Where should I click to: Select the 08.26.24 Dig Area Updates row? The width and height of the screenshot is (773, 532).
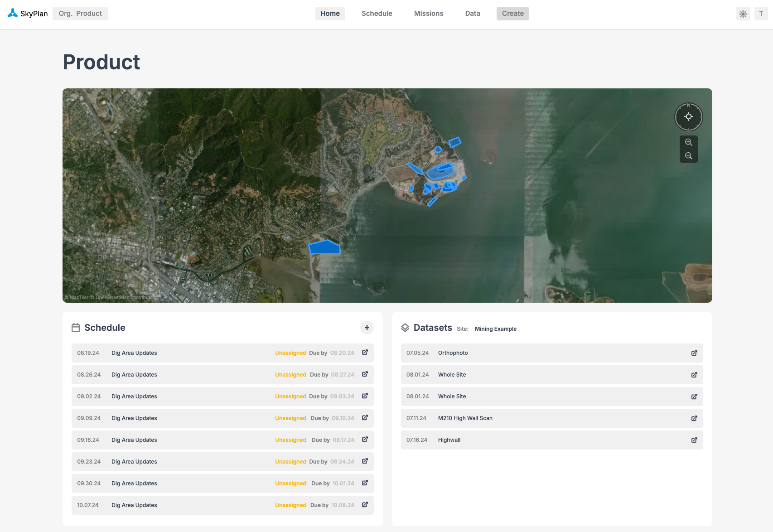tap(222, 375)
